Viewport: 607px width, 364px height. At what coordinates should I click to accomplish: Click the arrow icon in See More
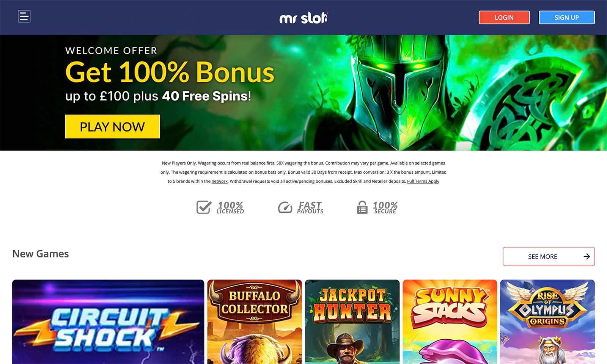(587, 257)
